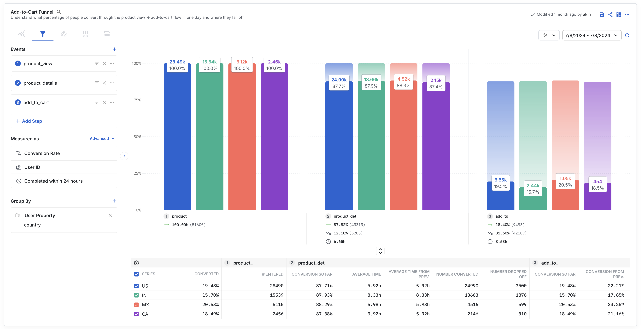The height and width of the screenshot is (329, 644).
Task: Open the add-to-dashboard grid icon
Action: [x=619, y=14]
